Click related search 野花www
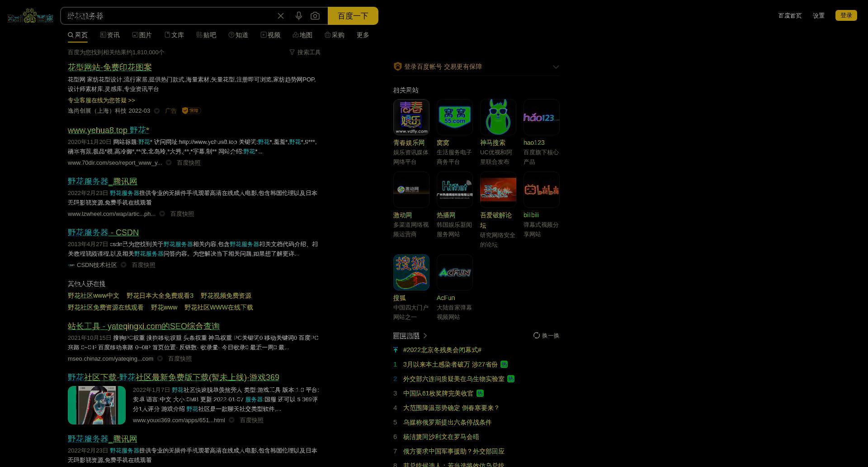Viewport: 868px width, 467px height. pyautogui.click(x=164, y=308)
